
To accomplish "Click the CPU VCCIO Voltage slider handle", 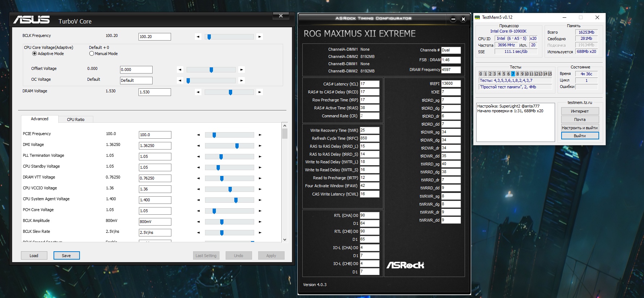I will [230, 189].
